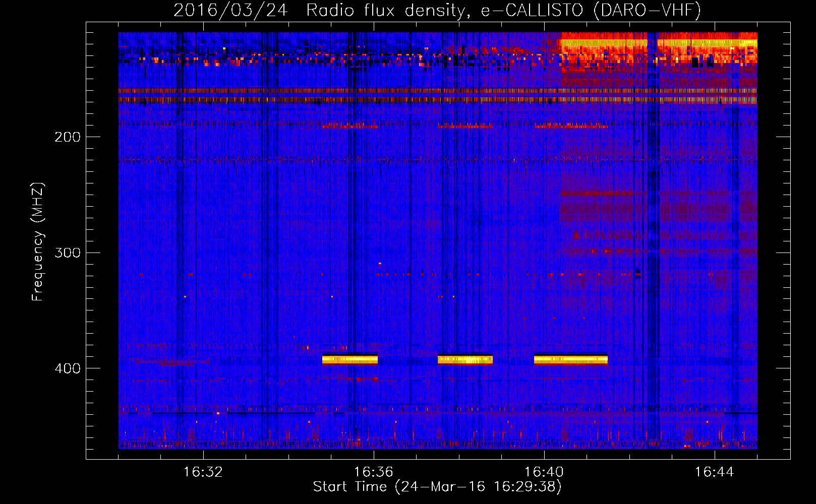Click the bright yellow burst near 16:41 at 400 MHz
The image size is (816, 504).
pyautogui.click(x=571, y=360)
